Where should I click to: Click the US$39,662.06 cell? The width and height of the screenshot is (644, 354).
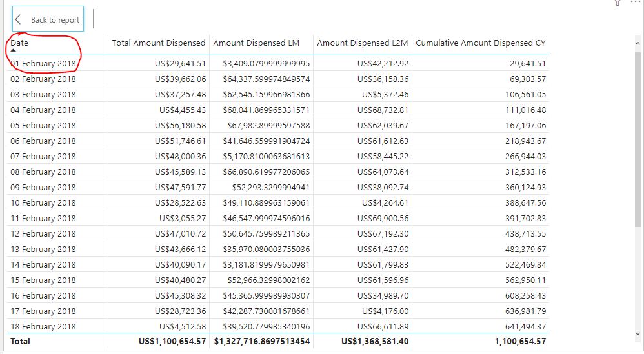tap(180, 79)
